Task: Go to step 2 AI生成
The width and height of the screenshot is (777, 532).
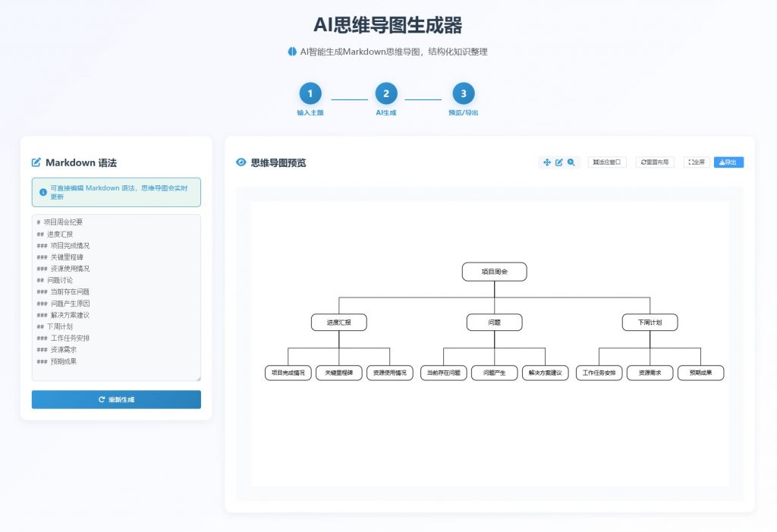Action: 385,94
